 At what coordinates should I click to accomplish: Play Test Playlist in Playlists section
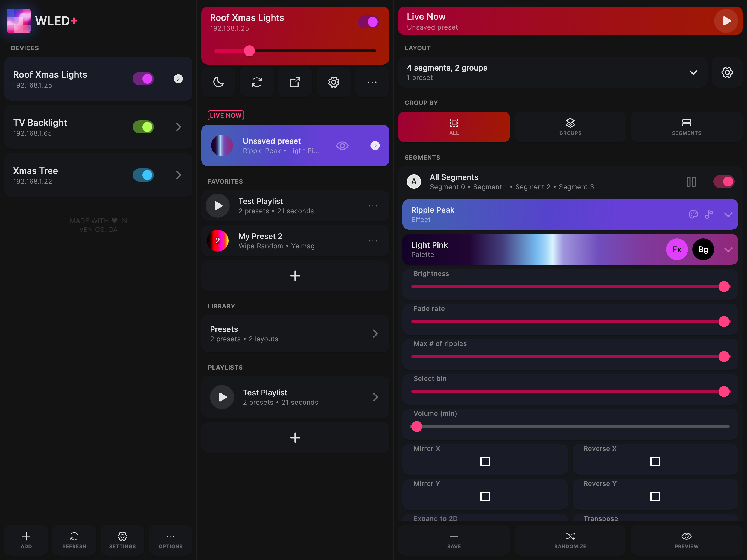pyautogui.click(x=222, y=397)
